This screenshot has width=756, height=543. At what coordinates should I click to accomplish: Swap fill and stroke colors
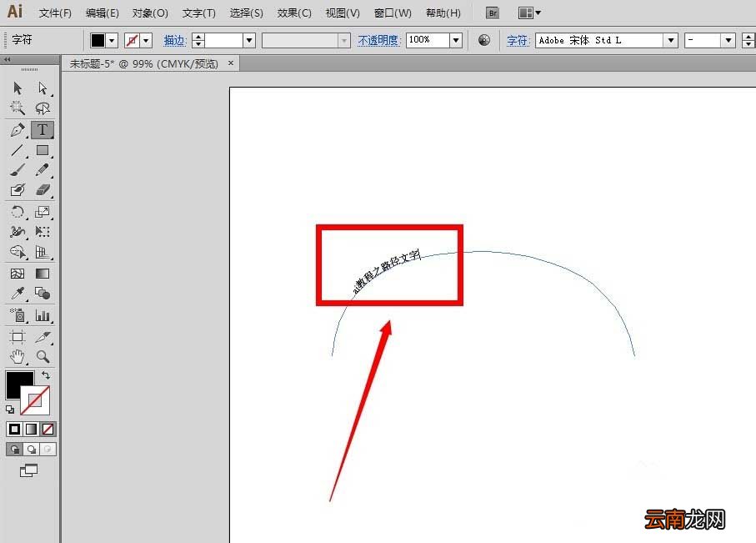pyautogui.click(x=46, y=375)
